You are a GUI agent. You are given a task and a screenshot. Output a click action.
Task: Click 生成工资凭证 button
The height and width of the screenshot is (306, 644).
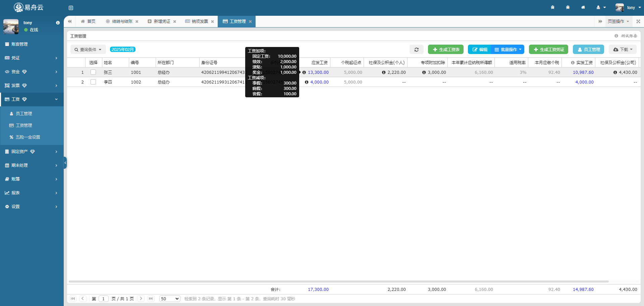(548, 49)
